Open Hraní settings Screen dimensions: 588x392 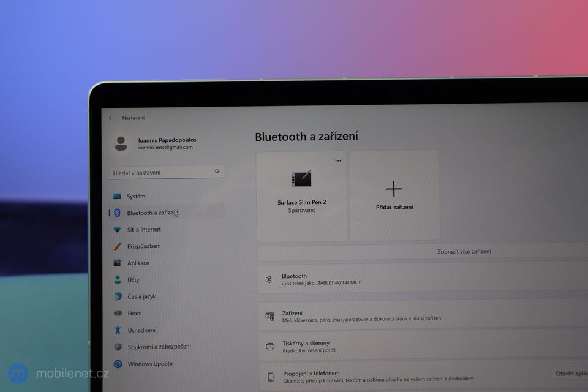tap(136, 313)
